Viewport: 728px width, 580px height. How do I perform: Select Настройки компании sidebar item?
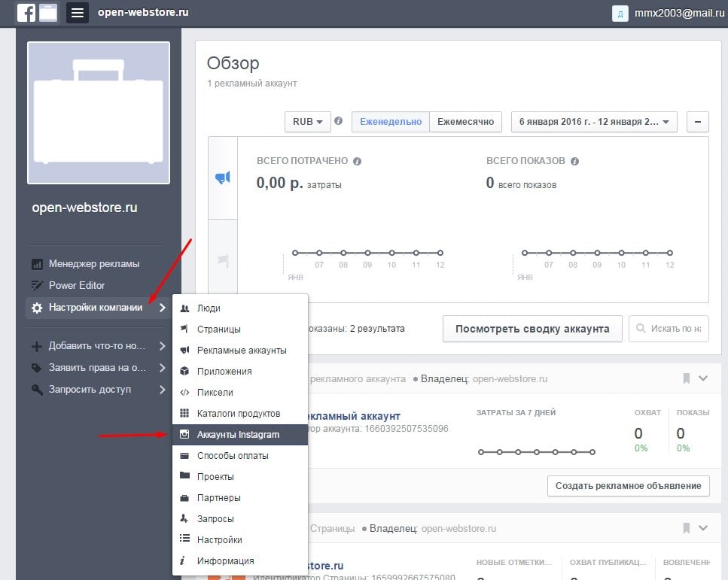(x=98, y=307)
